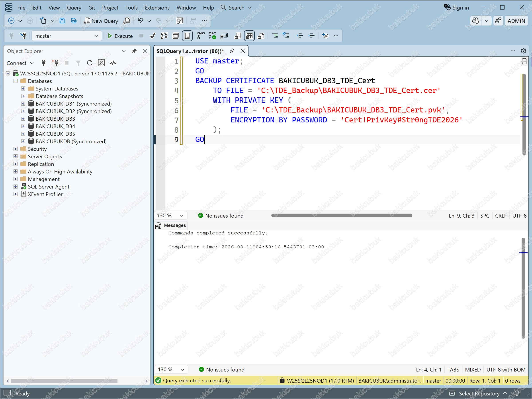Image resolution: width=532 pixels, height=399 pixels.
Task: Click Sign in at top right
Action: click(456, 8)
